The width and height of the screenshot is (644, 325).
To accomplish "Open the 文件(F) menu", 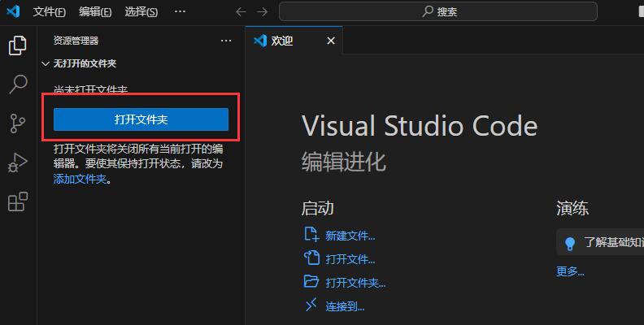I will (50, 11).
